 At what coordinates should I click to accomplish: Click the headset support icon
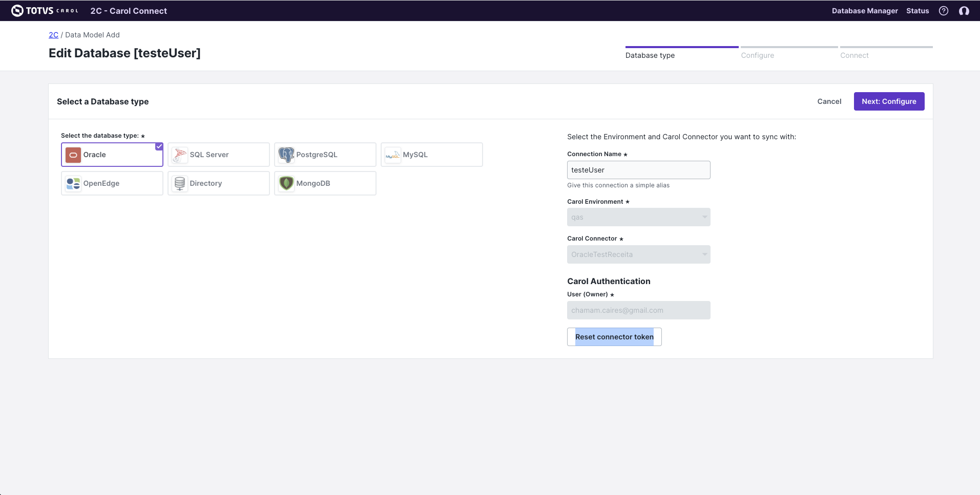click(x=965, y=10)
